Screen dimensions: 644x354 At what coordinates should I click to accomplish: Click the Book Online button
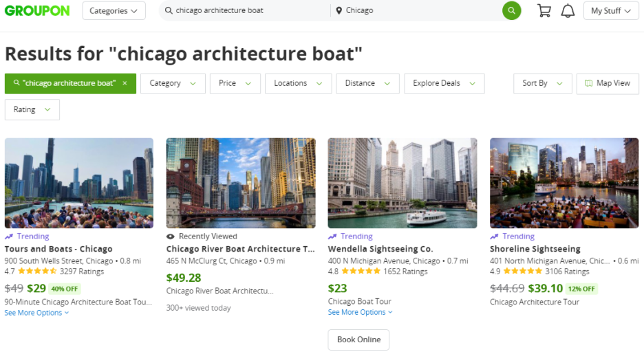pos(358,340)
